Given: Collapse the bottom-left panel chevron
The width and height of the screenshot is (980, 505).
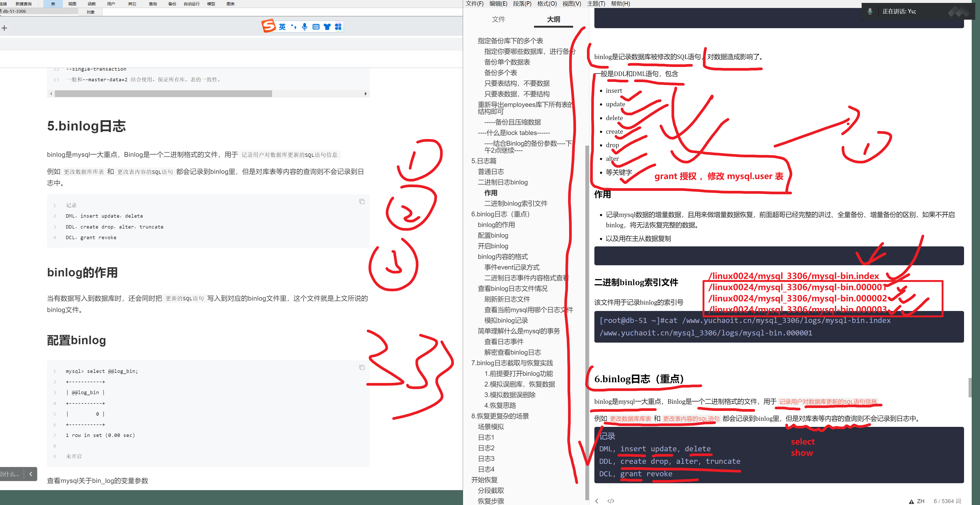Looking at the screenshot, I should point(31,474).
